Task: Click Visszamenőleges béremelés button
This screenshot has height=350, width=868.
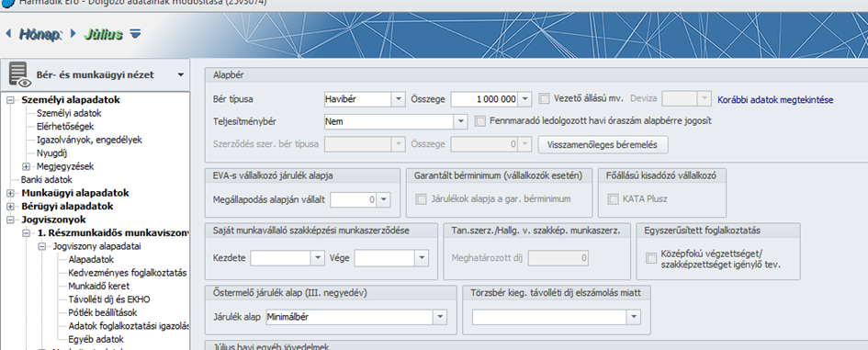Action: pos(603,144)
